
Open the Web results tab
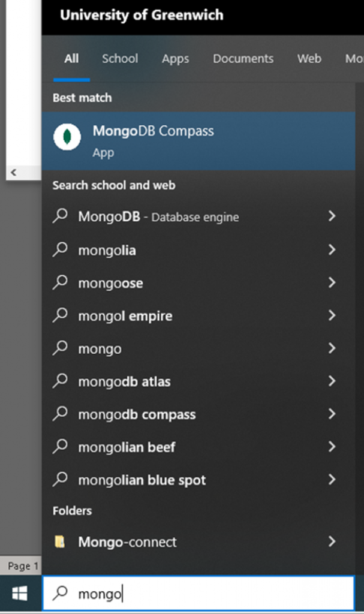pyautogui.click(x=309, y=59)
